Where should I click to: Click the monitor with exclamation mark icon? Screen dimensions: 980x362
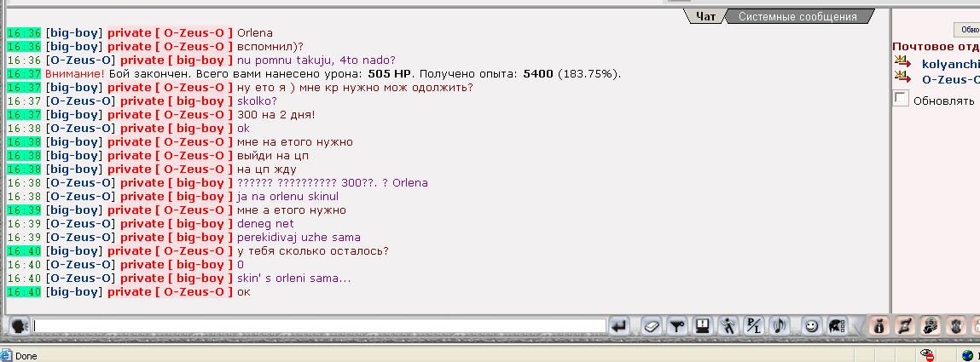(703, 325)
